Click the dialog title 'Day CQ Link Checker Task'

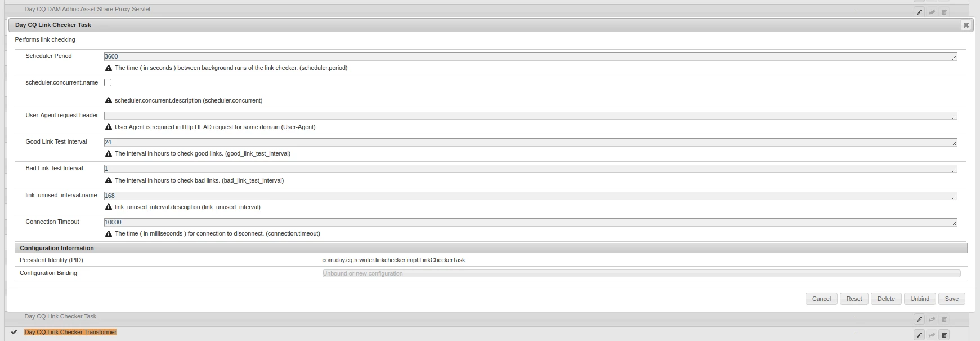click(x=53, y=25)
